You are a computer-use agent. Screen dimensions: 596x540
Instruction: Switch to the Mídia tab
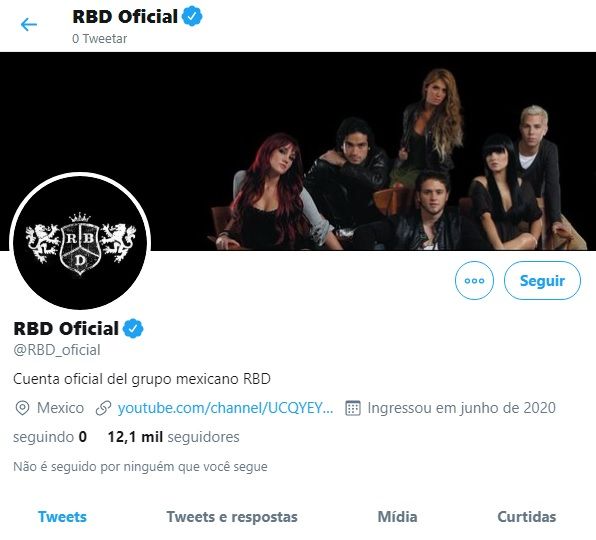397,517
